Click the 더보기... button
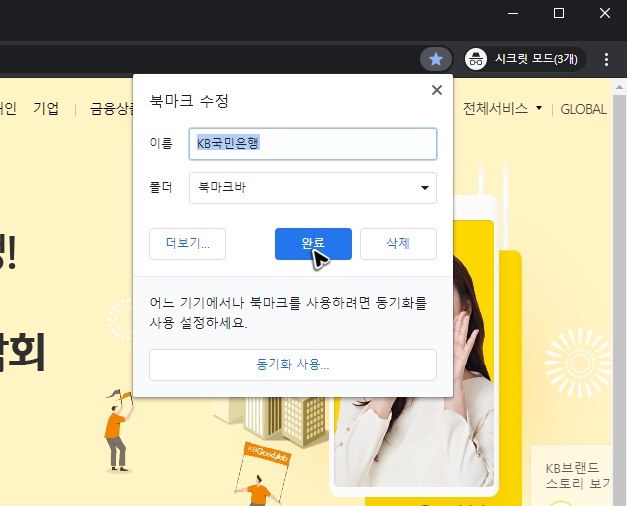The width and height of the screenshot is (627, 506). [187, 244]
